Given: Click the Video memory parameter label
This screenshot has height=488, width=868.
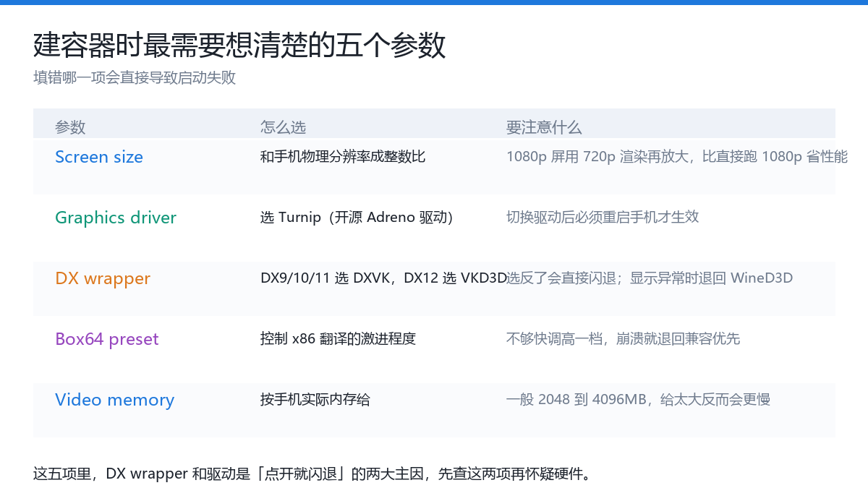Looking at the screenshot, I should pyautogui.click(x=114, y=400).
